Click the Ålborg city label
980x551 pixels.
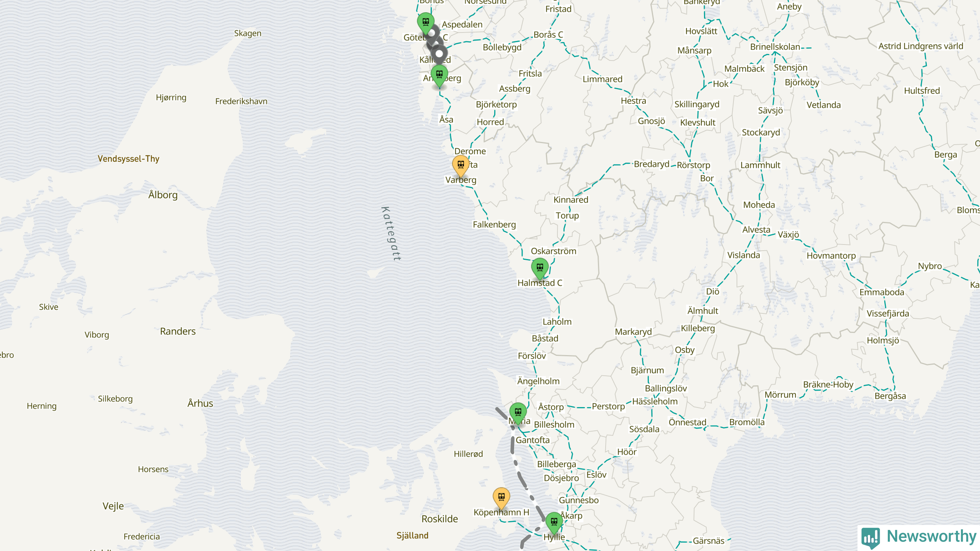tap(163, 195)
